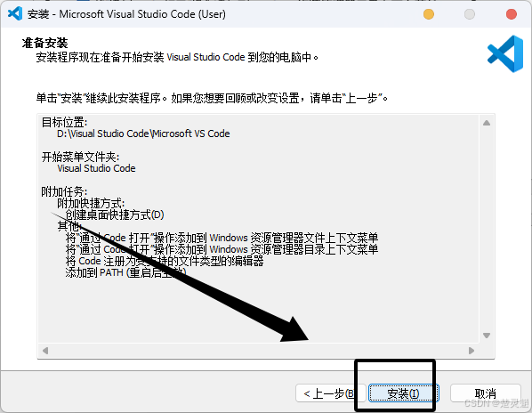Image resolution: width=532 pixels, height=413 pixels.
Task: Select the destination path D:\Visual Studio Code\Microsoft VS Code
Action: [143, 134]
